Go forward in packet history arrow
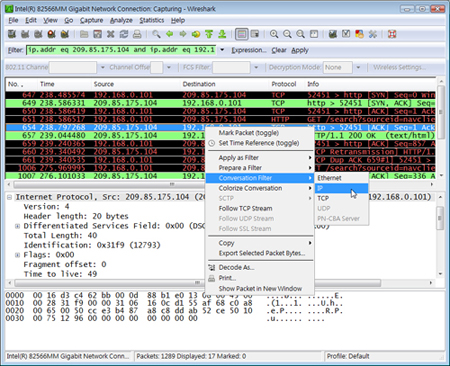The width and height of the screenshot is (450, 366). (x=183, y=34)
